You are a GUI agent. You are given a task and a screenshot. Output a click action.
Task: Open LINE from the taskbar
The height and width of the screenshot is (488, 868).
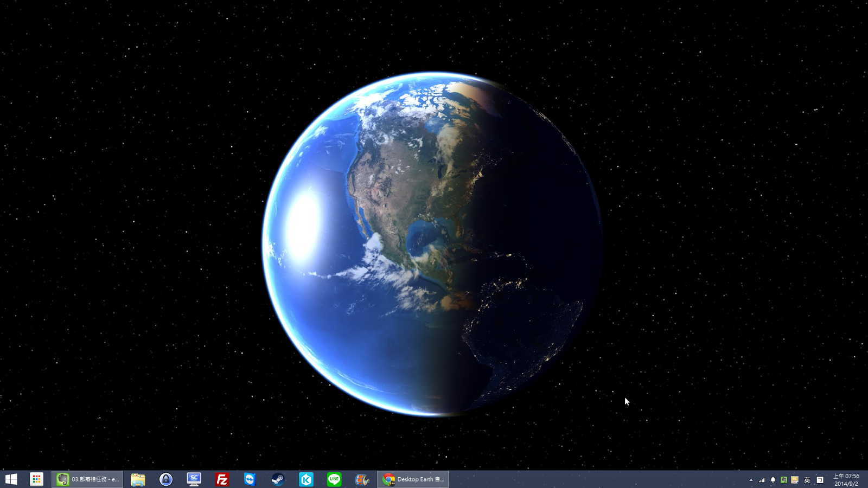334,479
